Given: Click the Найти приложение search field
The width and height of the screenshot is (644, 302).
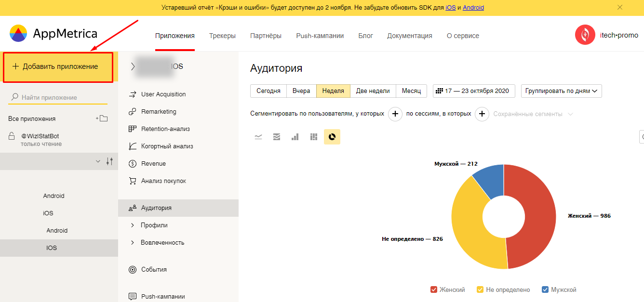Looking at the screenshot, I should [x=63, y=97].
